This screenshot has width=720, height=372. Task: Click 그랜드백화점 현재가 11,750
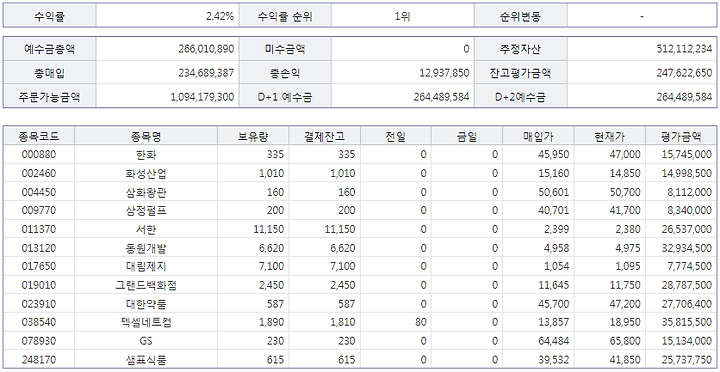(x=625, y=285)
